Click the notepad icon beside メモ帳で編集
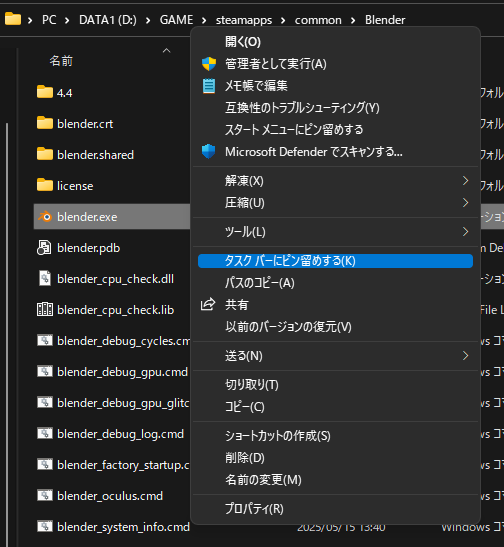 [x=209, y=86]
